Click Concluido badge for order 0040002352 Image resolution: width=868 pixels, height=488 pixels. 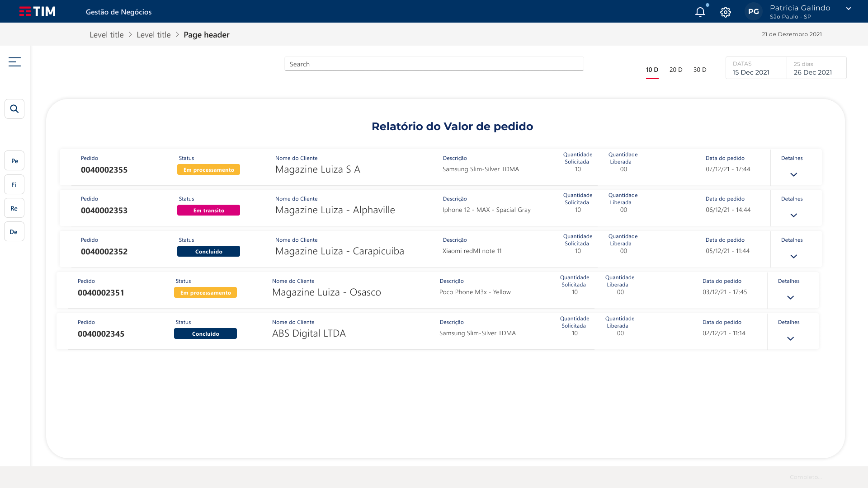[208, 251]
